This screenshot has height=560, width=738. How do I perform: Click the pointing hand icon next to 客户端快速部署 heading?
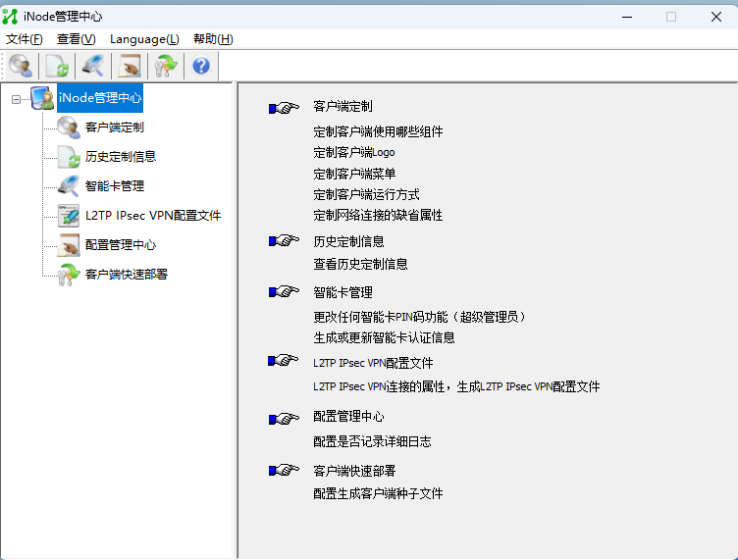[284, 470]
